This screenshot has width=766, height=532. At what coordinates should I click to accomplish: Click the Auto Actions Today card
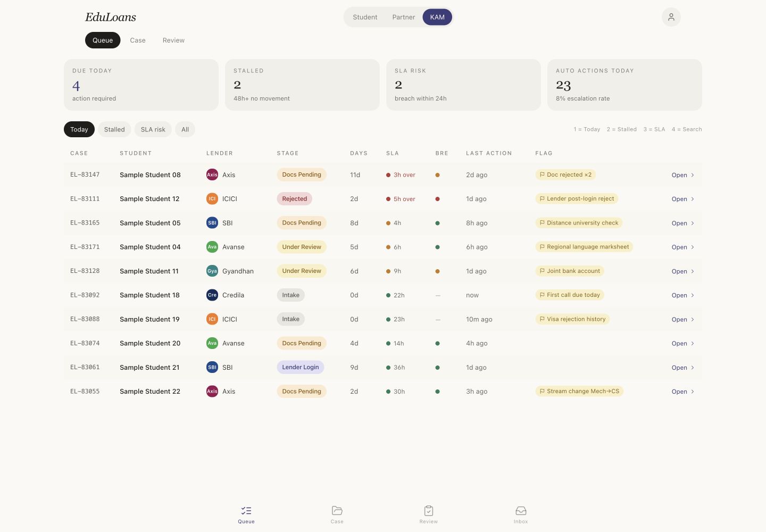625,85
